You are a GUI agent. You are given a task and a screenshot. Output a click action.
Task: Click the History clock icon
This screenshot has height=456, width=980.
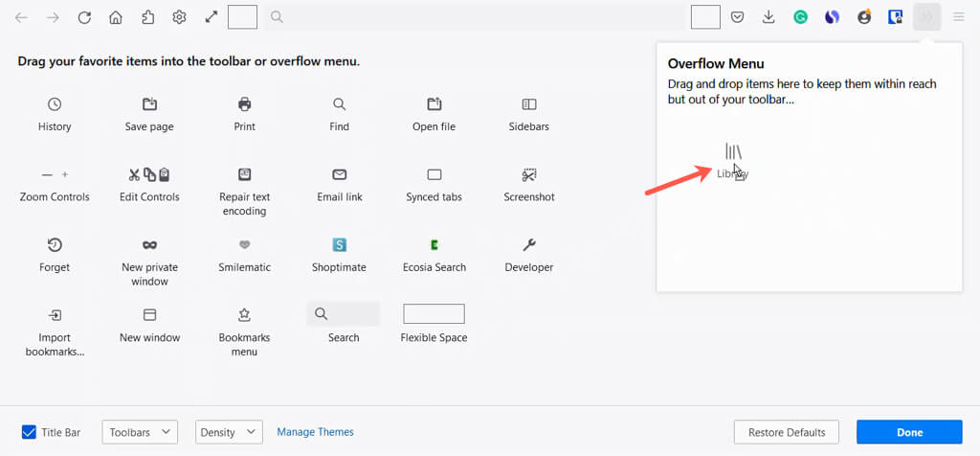coord(55,104)
